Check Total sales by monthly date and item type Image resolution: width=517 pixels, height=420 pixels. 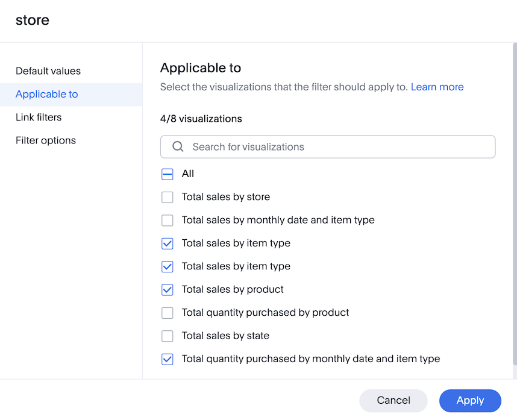(x=167, y=220)
